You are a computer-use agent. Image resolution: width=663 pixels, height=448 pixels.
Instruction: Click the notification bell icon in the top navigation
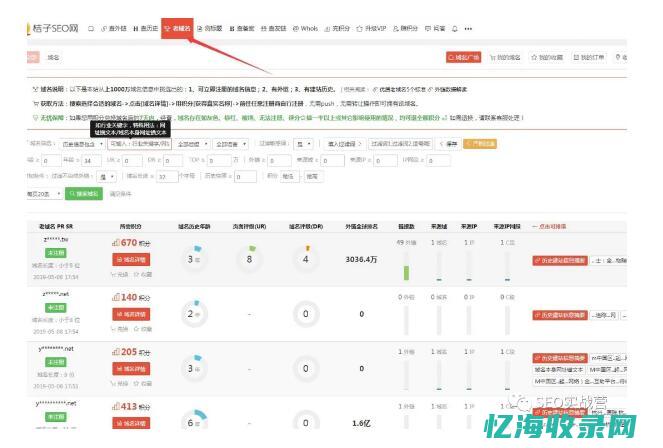coord(455,29)
